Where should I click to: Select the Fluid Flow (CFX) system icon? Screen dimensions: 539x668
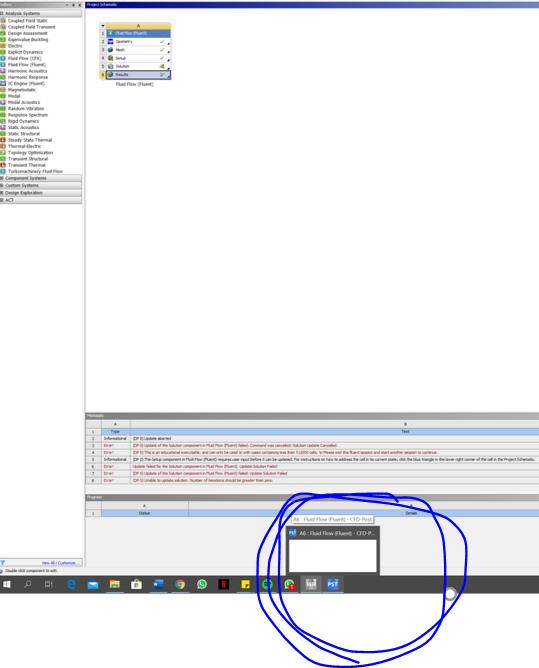(x=3, y=58)
